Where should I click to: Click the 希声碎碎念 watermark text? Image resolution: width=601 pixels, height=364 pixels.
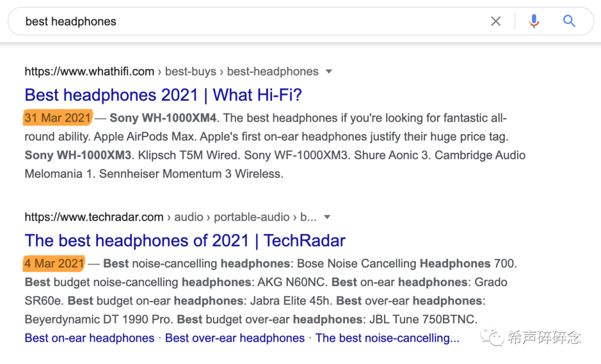pos(544,337)
